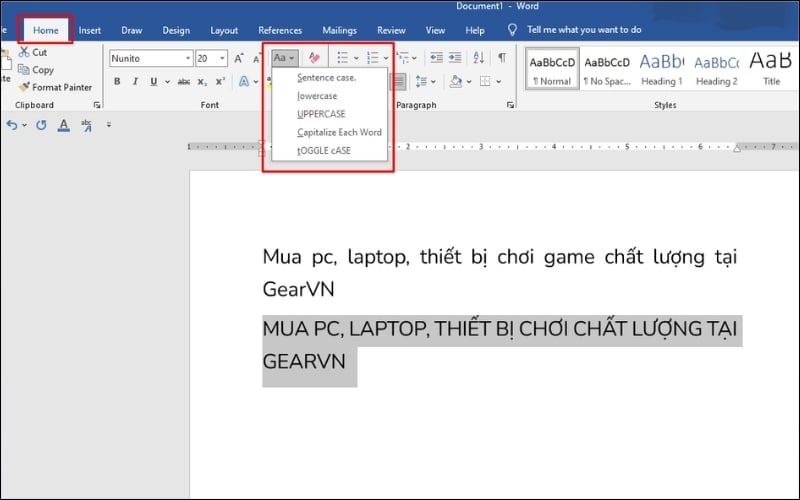Choose UPPERCASE option
Screen dimensions: 800x500
tap(330, 114)
